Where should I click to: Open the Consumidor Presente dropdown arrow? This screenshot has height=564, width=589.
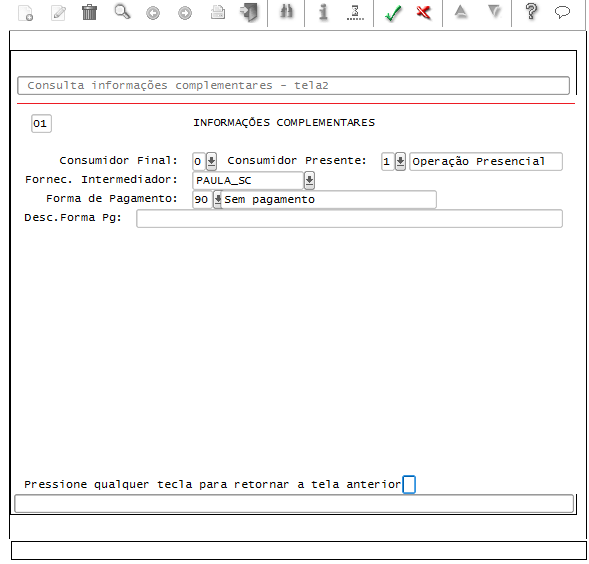[x=400, y=162]
